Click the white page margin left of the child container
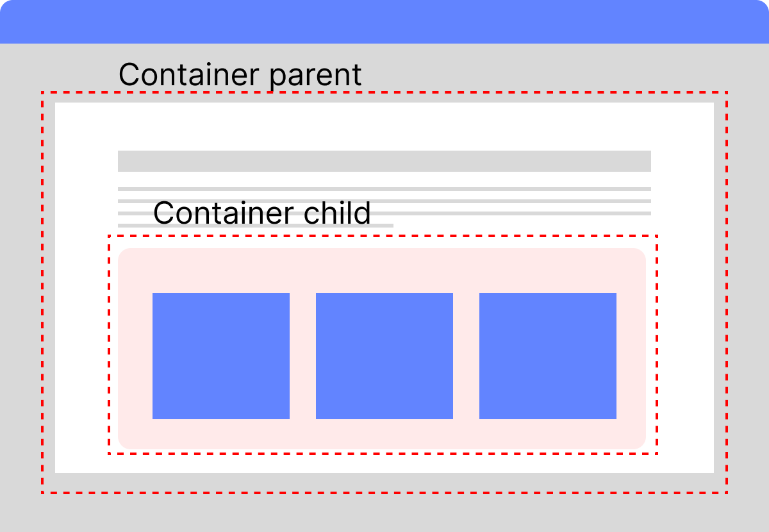 click(x=81, y=346)
